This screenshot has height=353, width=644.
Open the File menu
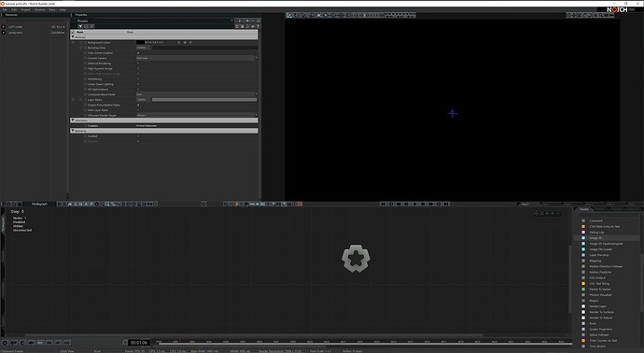(5, 9)
